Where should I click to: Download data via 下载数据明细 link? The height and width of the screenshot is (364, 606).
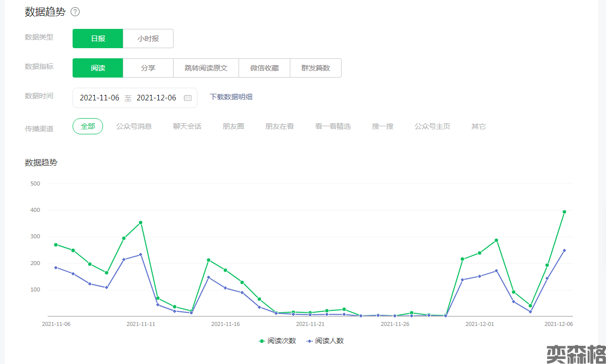[231, 97]
